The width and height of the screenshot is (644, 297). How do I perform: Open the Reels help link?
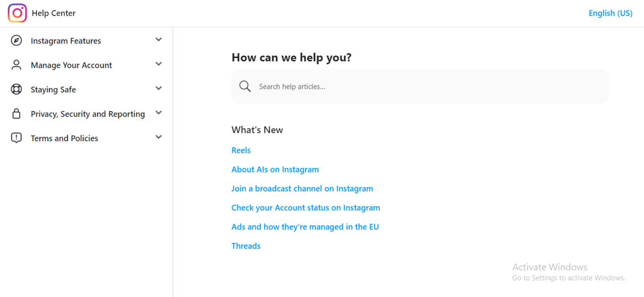(241, 150)
